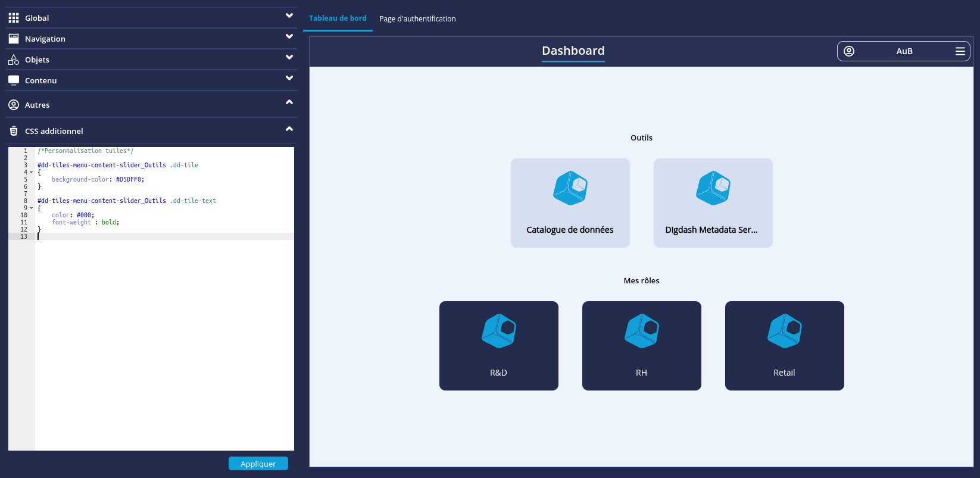Expand the Global section chevron

tap(289, 16)
